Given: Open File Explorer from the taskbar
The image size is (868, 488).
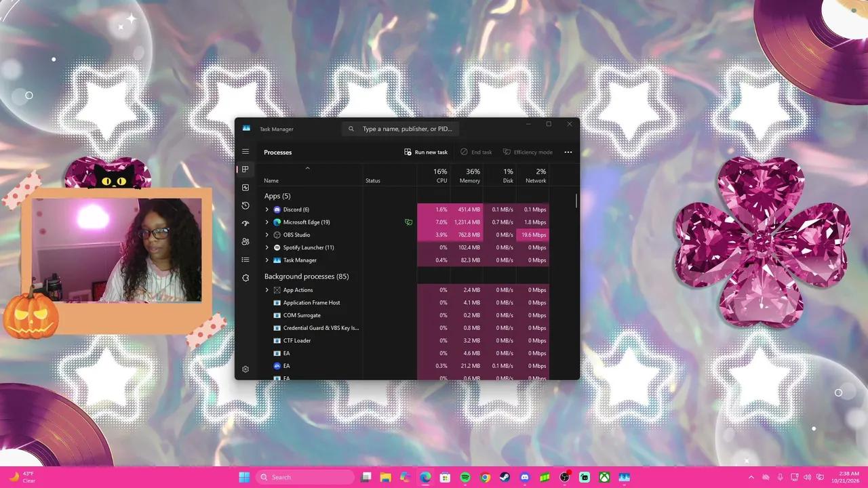Looking at the screenshot, I should pyautogui.click(x=386, y=477).
